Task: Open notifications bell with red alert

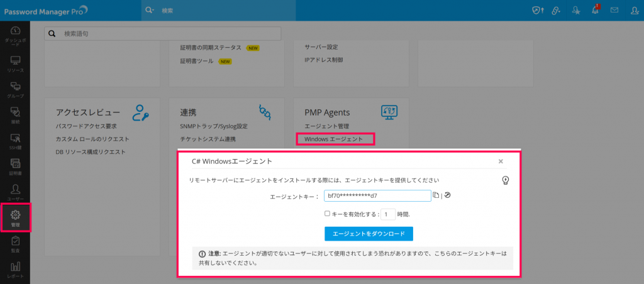Action: (x=596, y=10)
